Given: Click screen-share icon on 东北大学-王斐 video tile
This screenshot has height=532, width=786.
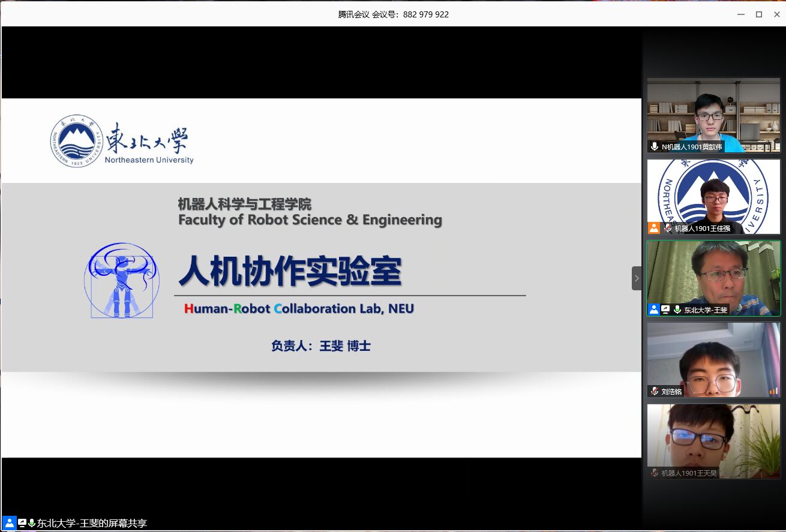Looking at the screenshot, I should tap(665, 309).
